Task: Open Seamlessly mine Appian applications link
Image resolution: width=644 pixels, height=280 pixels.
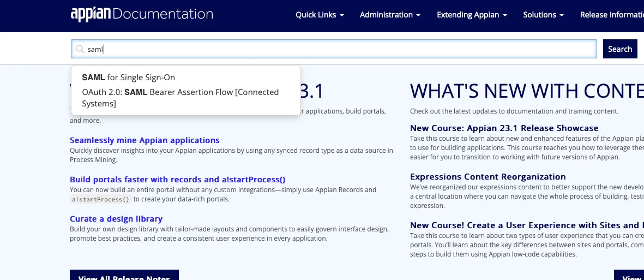Action: (x=145, y=140)
